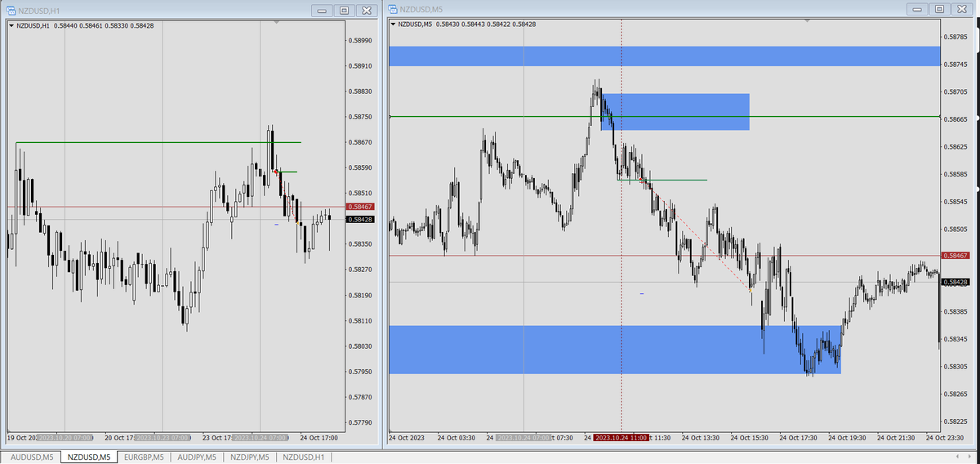Click the 0.58785 price level on M5 scale
Screen dimensions: 980x464
coord(955,37)
